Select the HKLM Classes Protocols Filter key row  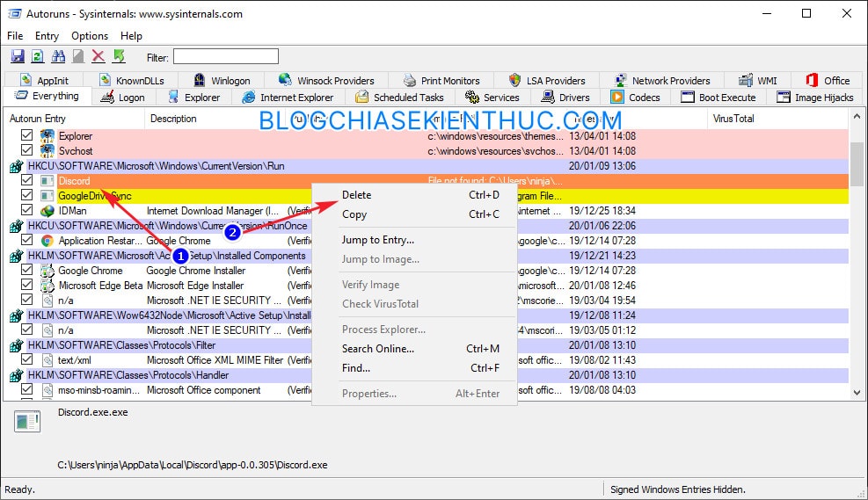[x=427, y=344]
